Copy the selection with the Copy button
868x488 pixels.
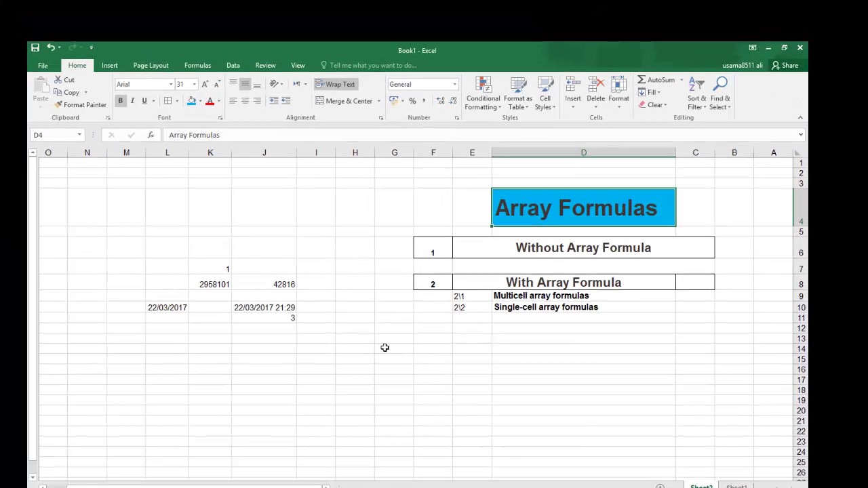click(x=67, y=92)
